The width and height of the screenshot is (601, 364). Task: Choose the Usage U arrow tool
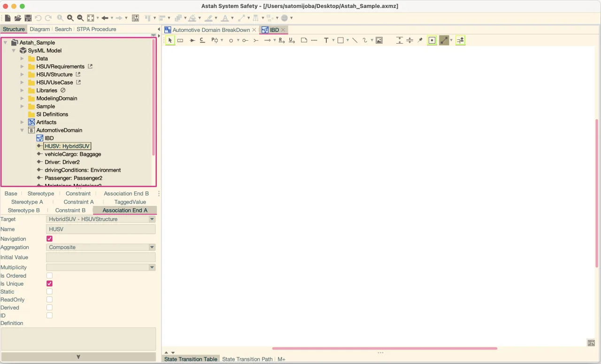click(x=292, y=40)
